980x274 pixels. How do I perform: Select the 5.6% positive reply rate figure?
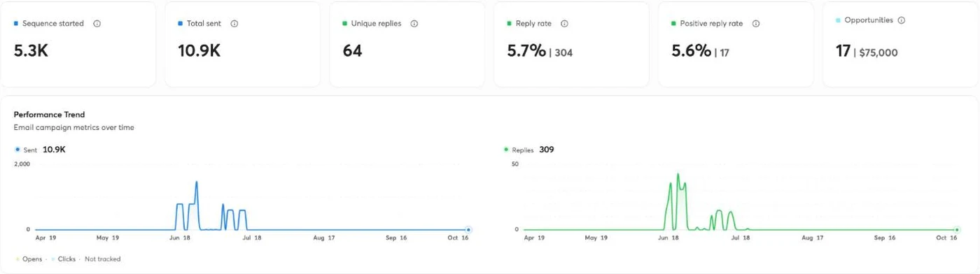click(692, 51)
